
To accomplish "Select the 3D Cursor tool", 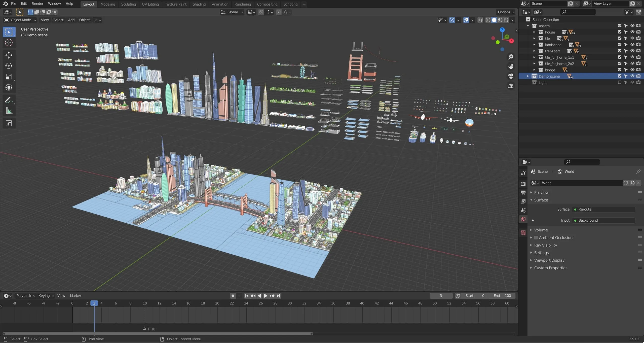I will [9, 43].
